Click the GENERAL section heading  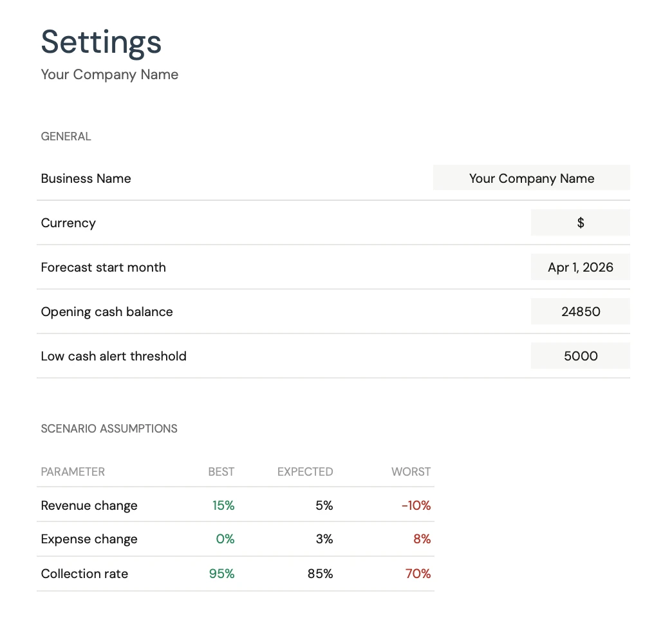pyautogui.click(x=66, y=136)
